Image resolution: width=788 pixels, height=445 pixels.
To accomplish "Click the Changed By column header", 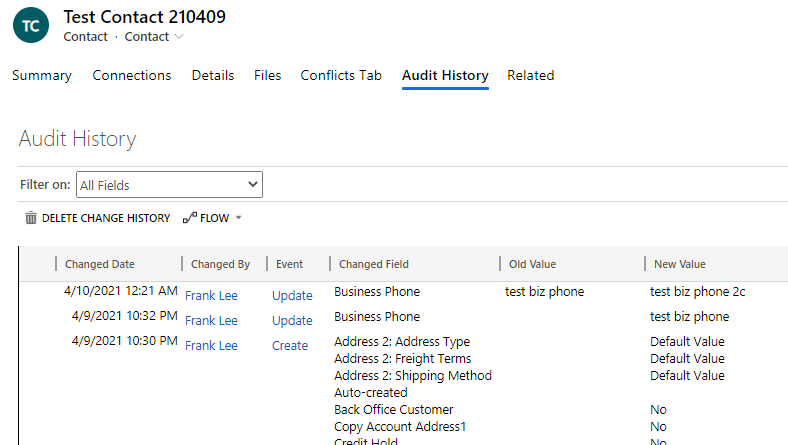I will point(220,264).
